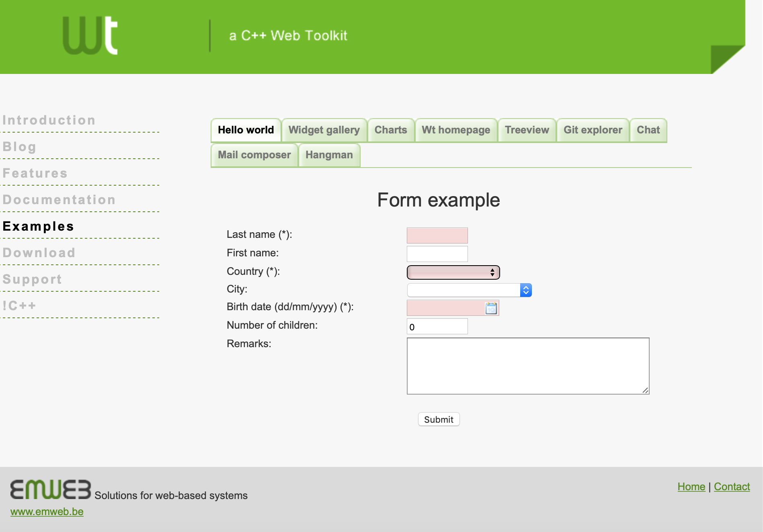The image size is (763, 532).
Task: Select the Charts tab
Action: 390,130
